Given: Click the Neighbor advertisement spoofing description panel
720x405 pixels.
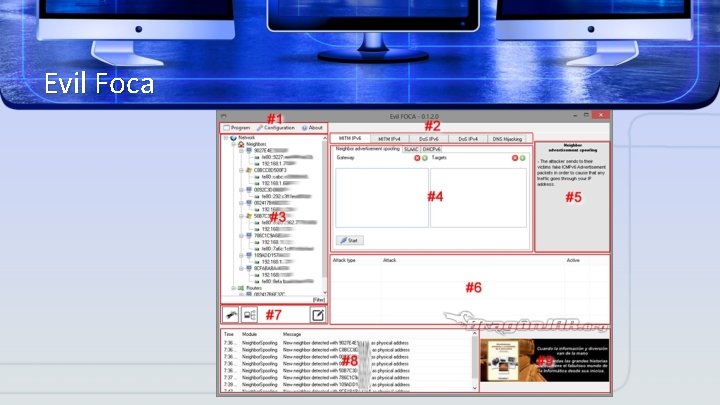Looking at the screenshot, I should pyautogui.click(x=573, y=197).
